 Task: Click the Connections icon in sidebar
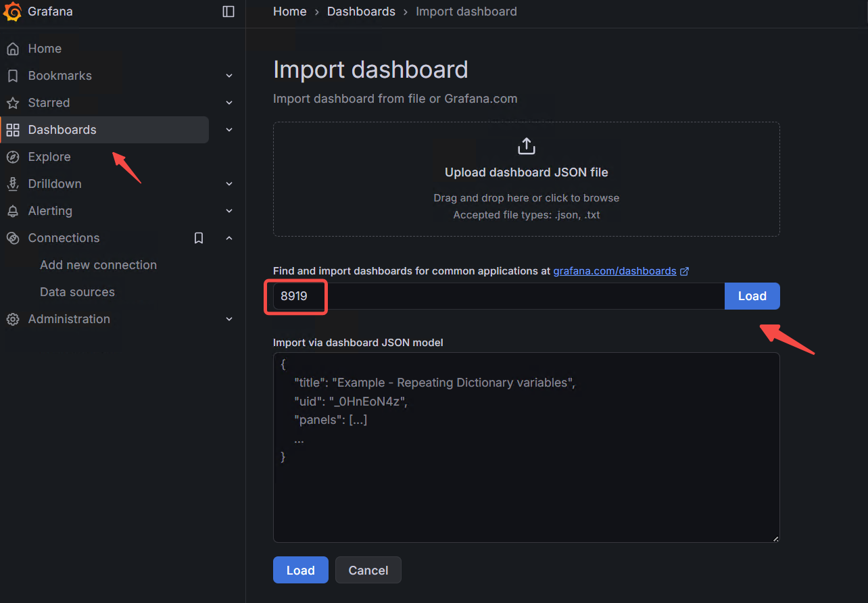click(x=13, y=238)
